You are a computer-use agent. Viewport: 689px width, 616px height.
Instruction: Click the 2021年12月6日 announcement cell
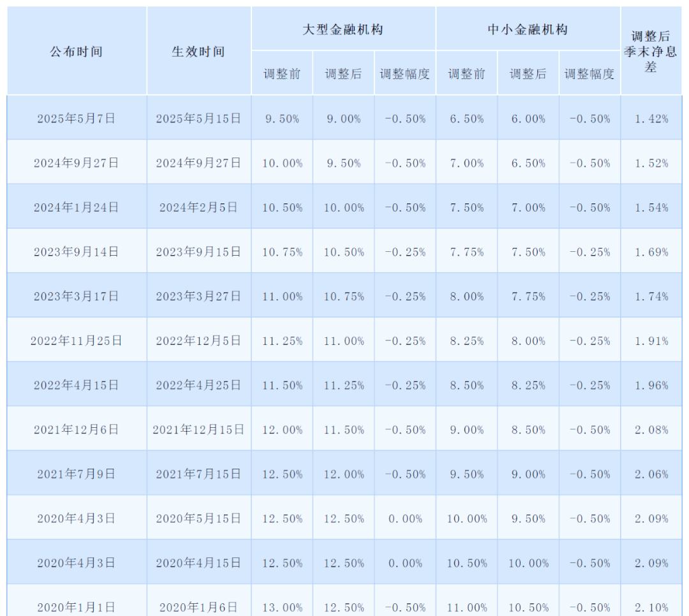tap(77, 429)
